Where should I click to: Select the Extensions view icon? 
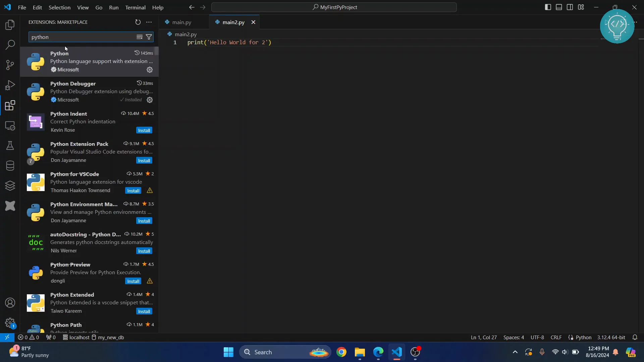[x=10, y=105]
